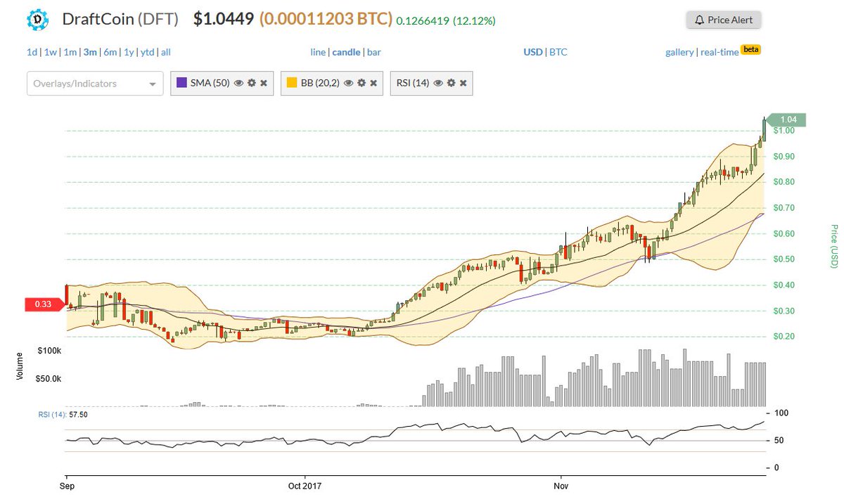Click the red 0.33 starting price marker
844x504 pixels.
coord(44,304)
